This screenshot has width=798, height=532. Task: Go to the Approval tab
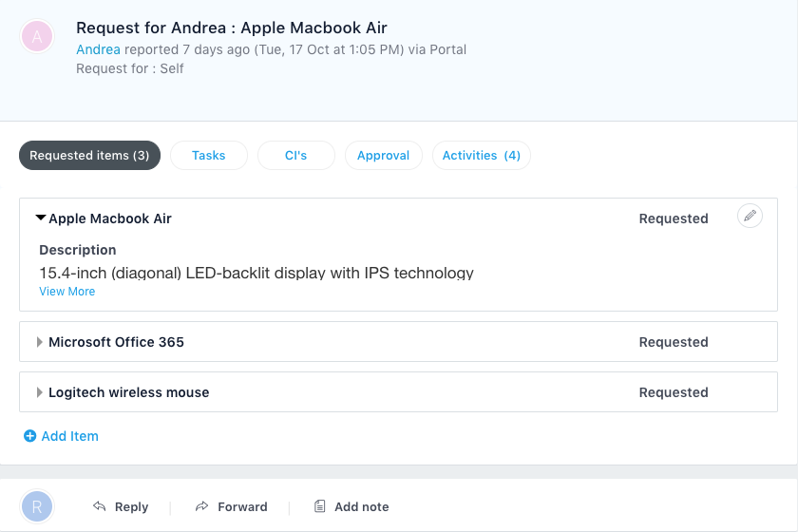[383, 155]
